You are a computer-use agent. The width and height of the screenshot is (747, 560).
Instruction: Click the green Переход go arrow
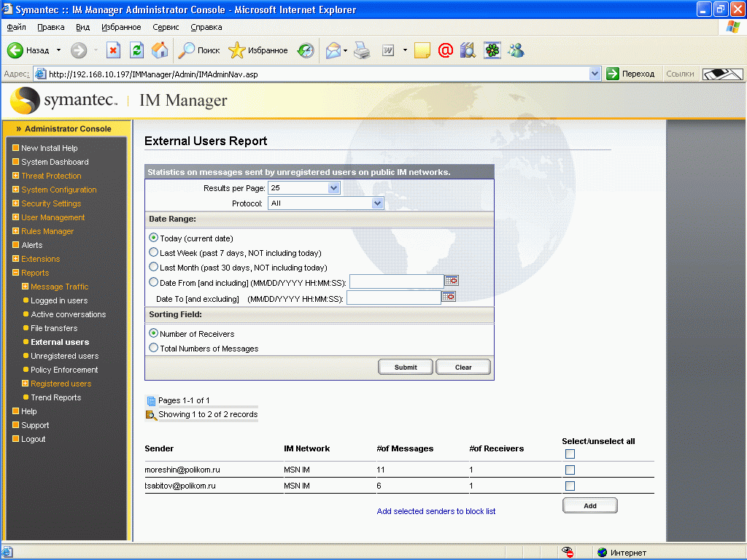point(612,74)
